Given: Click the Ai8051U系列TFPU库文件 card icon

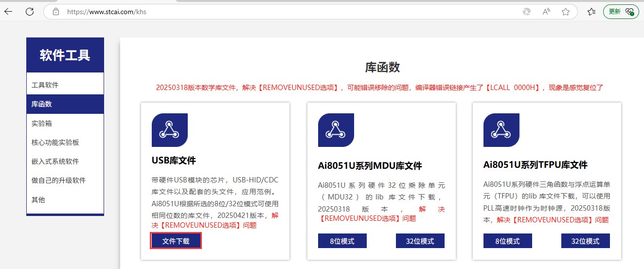Looking at the screenshot, I should [501, 130].
